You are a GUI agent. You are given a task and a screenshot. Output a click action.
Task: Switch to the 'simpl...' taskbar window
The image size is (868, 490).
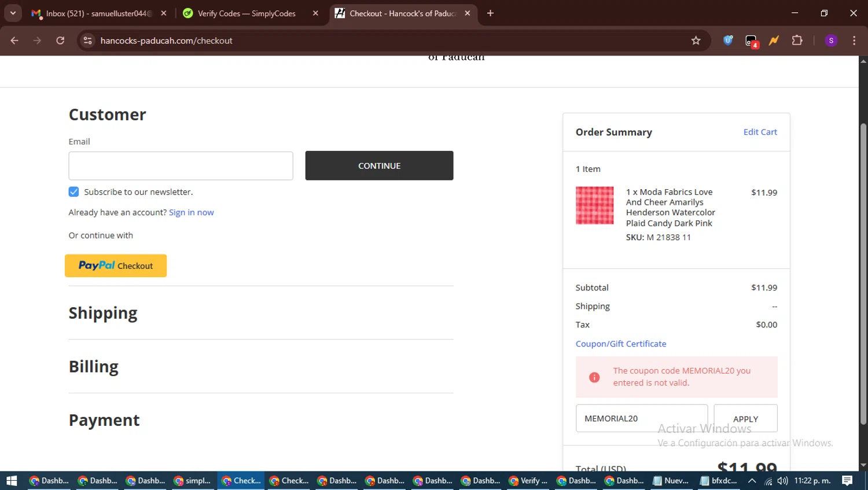193,481
